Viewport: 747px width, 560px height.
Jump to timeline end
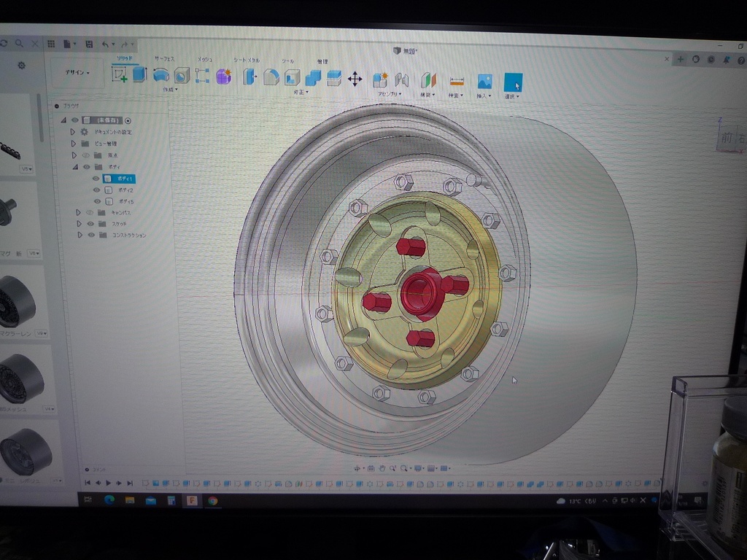130,483
